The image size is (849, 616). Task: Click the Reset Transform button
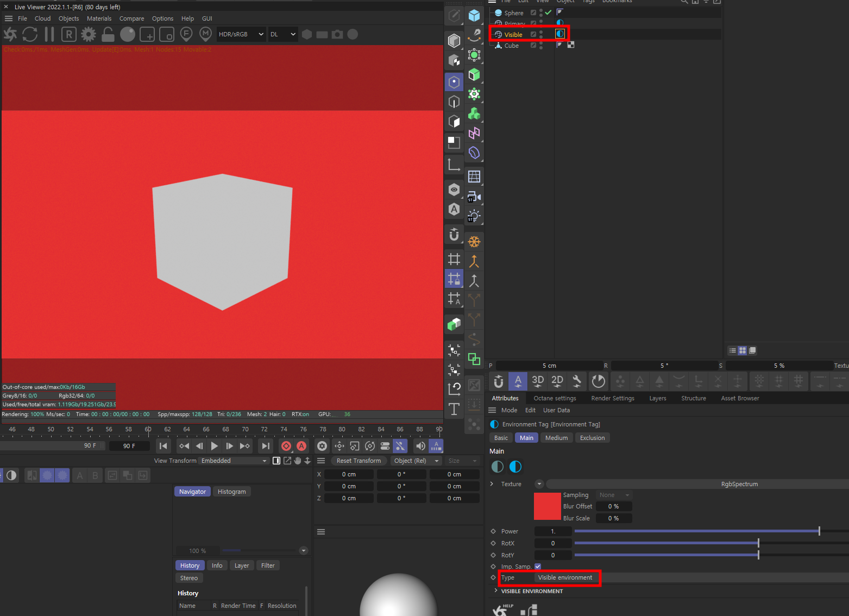[359, 461]
